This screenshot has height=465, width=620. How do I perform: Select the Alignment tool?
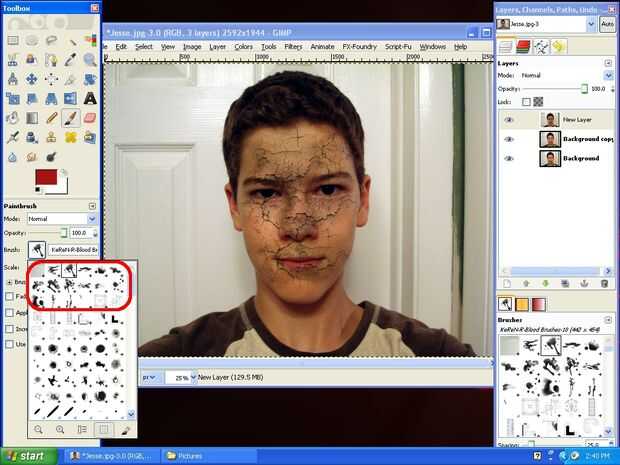point(51,79)
